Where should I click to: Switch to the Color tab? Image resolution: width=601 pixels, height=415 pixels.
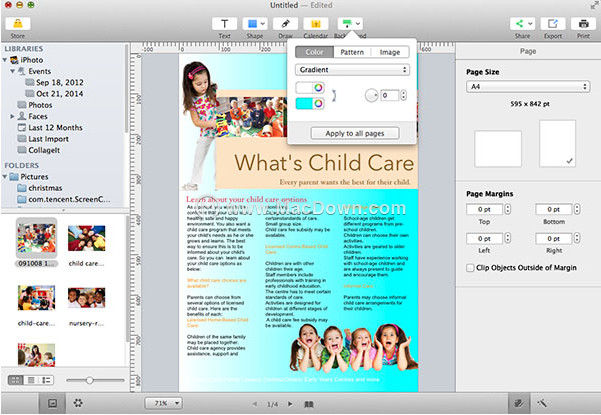[x=314, y=52]
